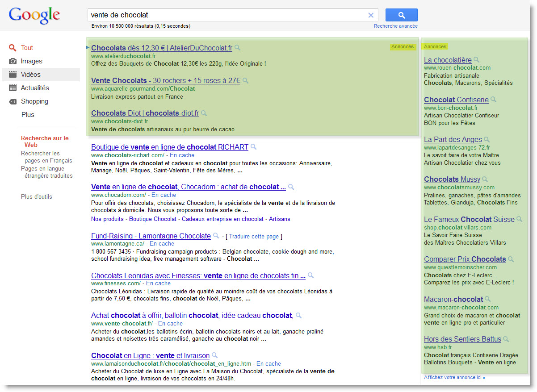Click the camera icon beside Images
This screenshot has width=537, height=392.
point(13,61)
